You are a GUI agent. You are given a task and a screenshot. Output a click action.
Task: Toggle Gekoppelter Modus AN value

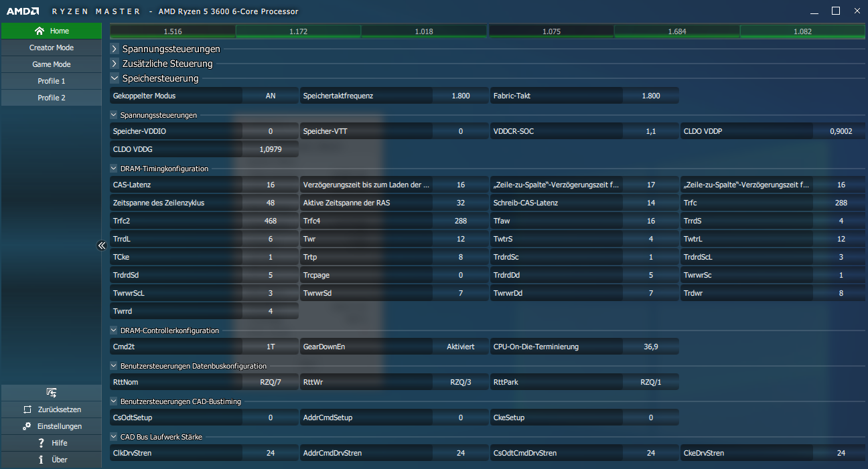click(271, 96)
